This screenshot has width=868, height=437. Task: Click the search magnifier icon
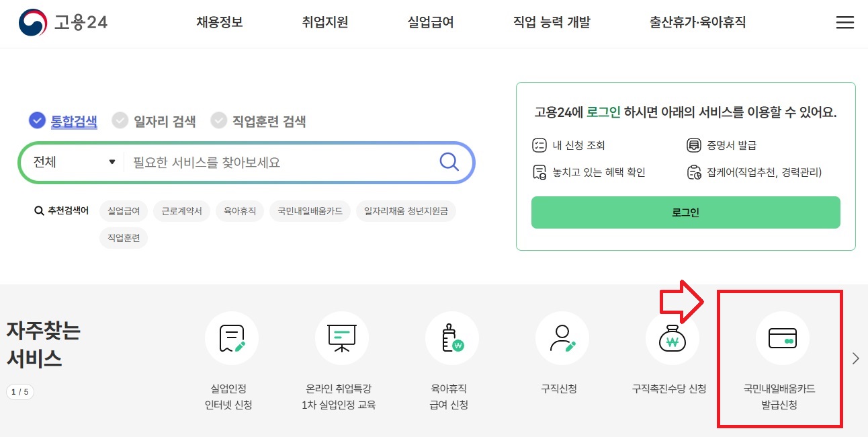[448, 162]
